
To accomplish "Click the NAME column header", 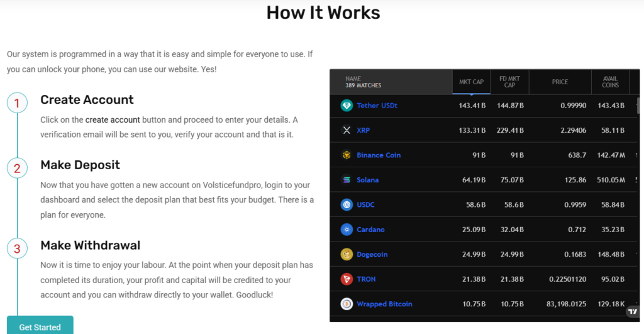I will click(363, 82).
